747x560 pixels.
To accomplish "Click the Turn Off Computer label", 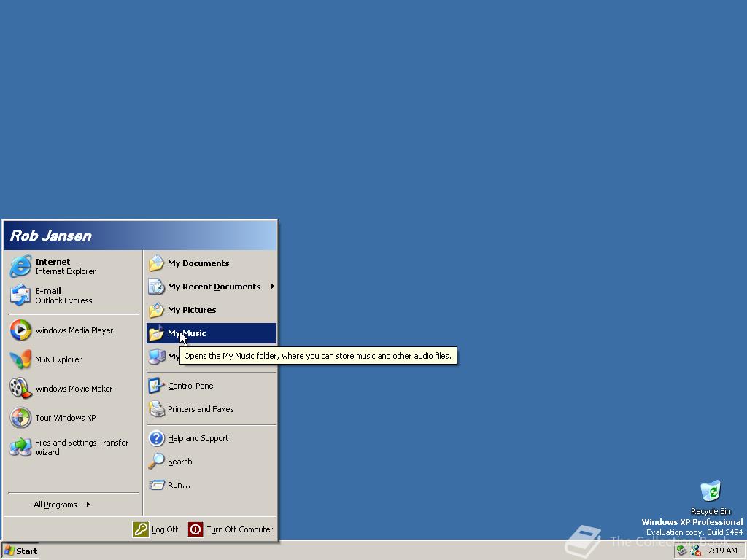I will point(239,529).
